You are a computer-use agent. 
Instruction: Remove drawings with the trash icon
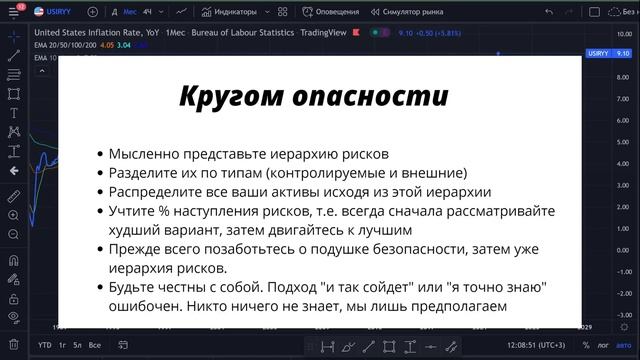click(x=14, y=344)
